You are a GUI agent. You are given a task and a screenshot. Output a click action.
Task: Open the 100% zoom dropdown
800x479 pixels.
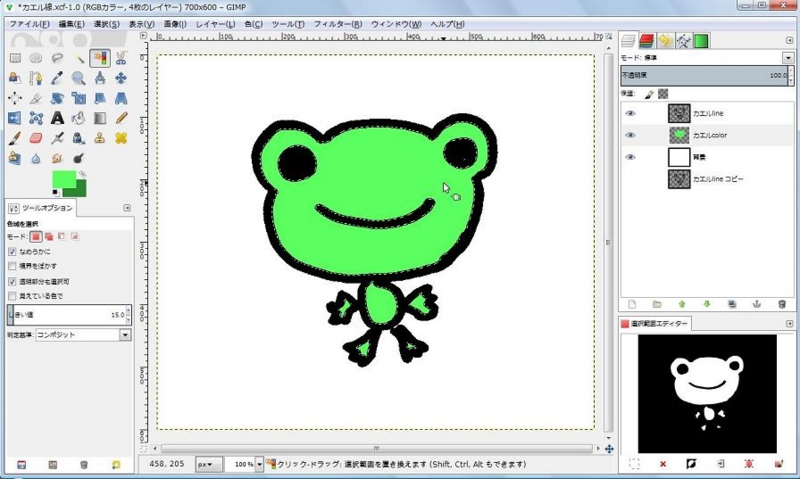(259, 464)
